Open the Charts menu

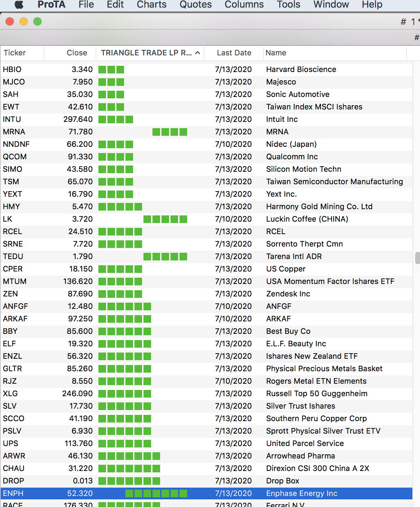[151, 5]
